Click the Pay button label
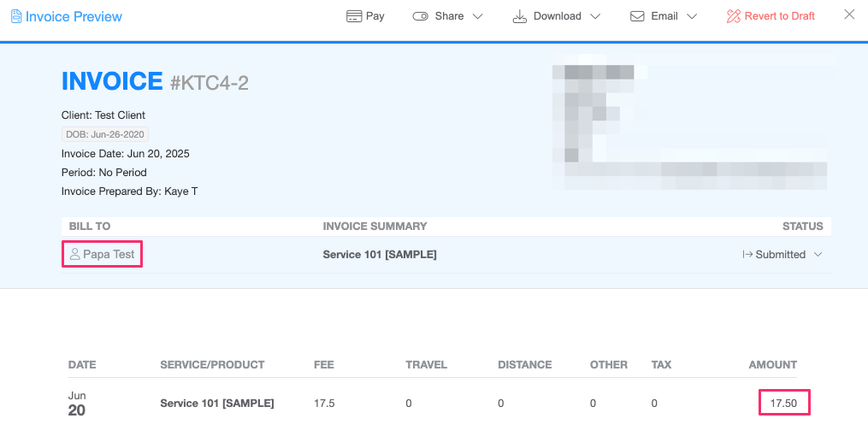 tap(375, 16)
